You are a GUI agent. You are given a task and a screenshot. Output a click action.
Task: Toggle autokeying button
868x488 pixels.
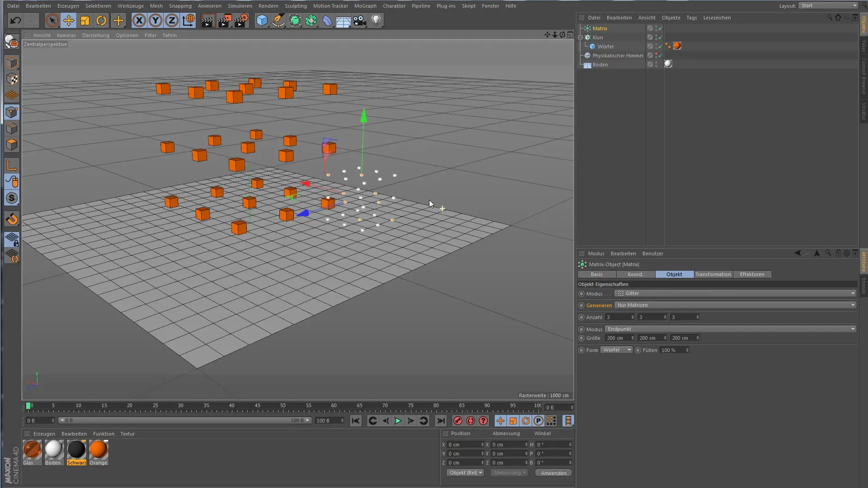tap(471, 421)
